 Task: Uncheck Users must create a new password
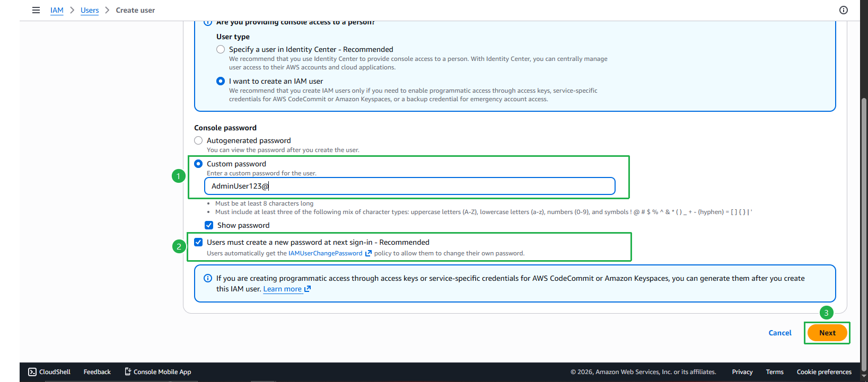tap(198, 242)
